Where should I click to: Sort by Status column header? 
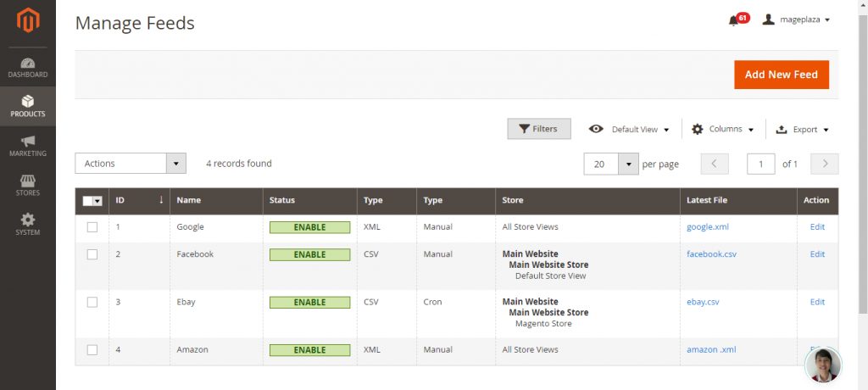[310, 200]
